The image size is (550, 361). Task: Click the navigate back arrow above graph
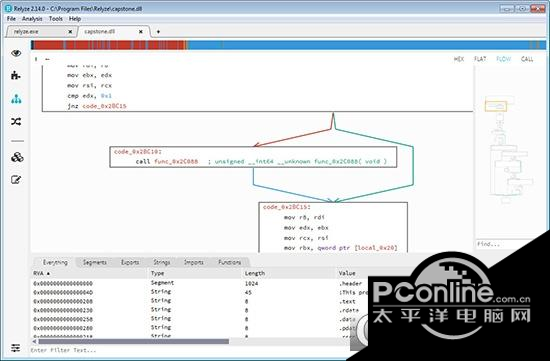[47, 59]
